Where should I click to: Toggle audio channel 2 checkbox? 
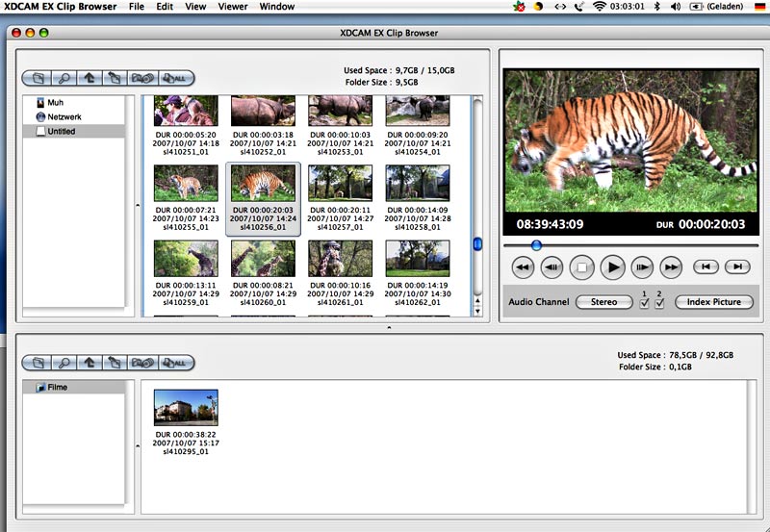click(x=659, y=303)
